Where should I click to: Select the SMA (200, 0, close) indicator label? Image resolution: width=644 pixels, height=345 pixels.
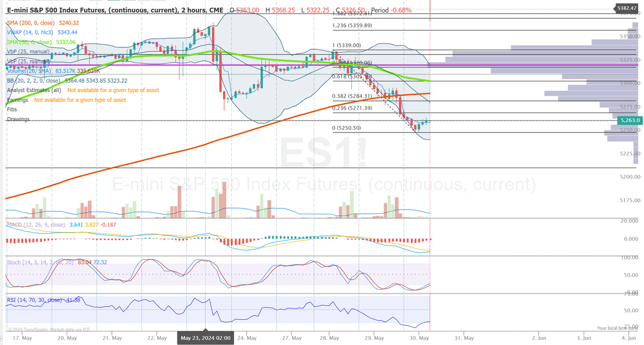[x=32, y=23]
